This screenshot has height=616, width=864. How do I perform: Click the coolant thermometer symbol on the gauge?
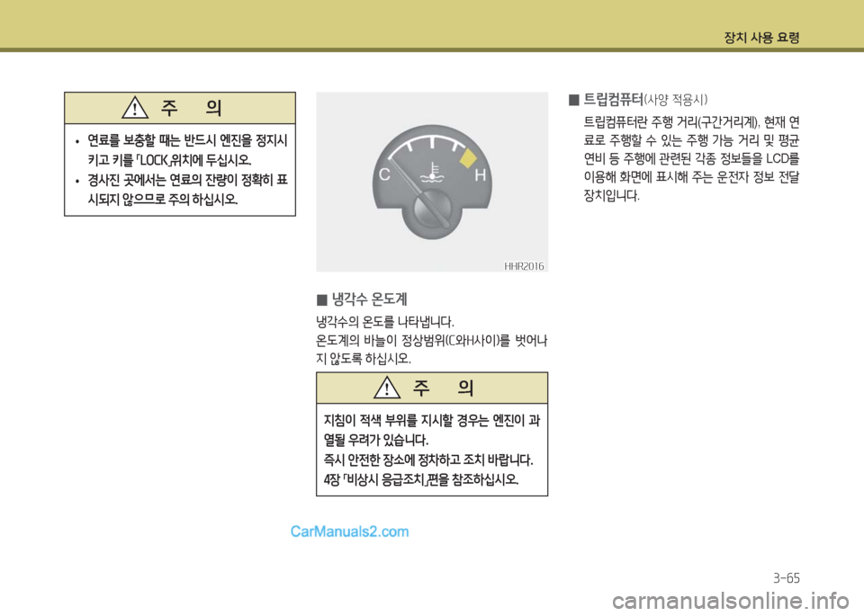point(433,172)
